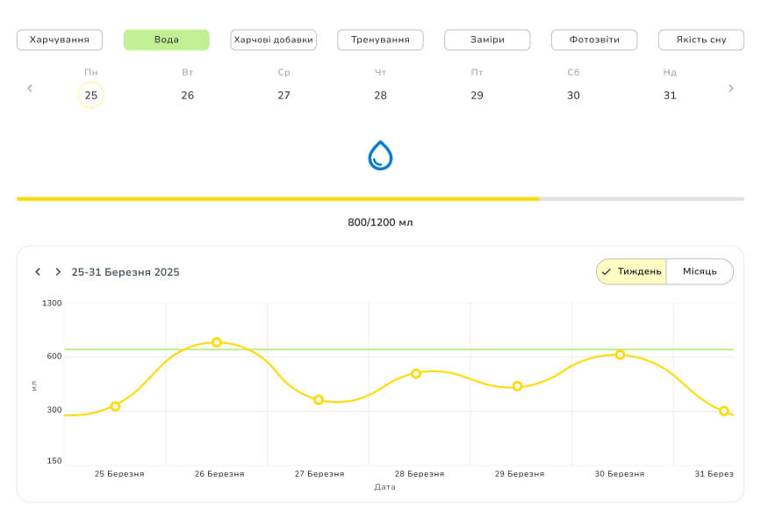
Task: Switch chart view to Тиждень
Action: pyautogui.click(x=631, y=272)
